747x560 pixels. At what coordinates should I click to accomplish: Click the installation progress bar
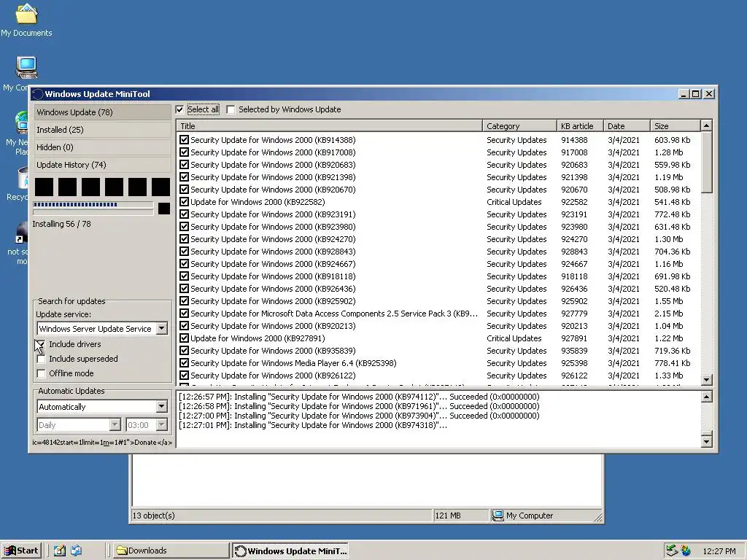(x=93, y=205)
